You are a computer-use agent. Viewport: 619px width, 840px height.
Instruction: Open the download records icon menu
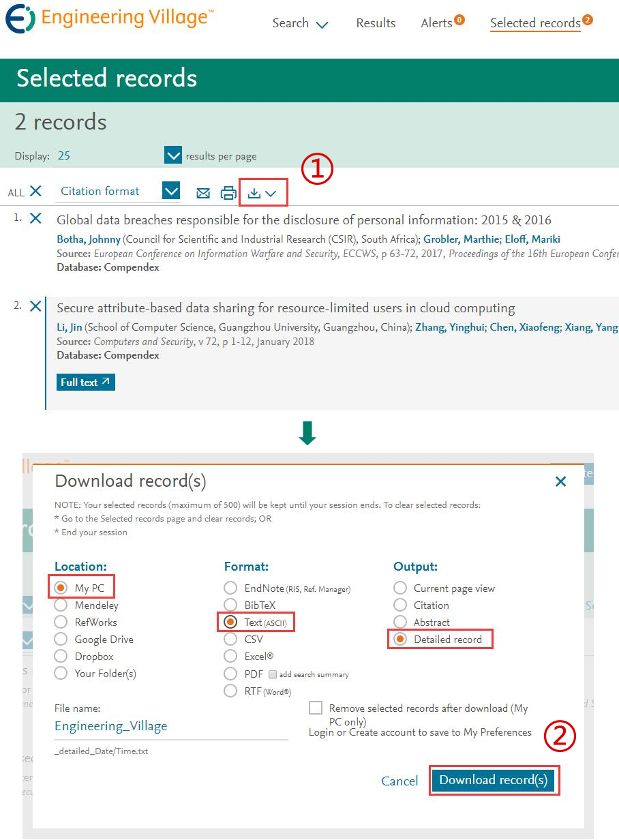(x=262, y=193)
